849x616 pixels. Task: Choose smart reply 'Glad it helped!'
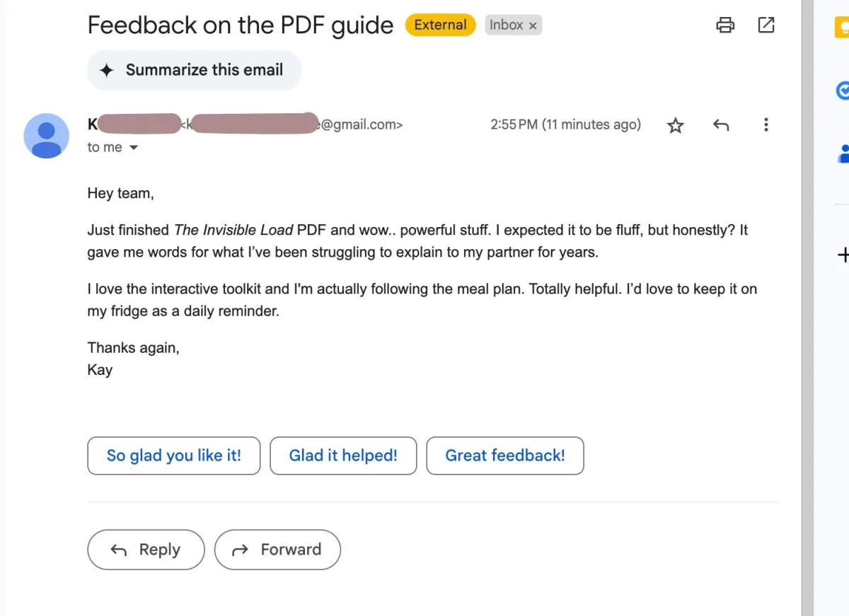[343, 455]
